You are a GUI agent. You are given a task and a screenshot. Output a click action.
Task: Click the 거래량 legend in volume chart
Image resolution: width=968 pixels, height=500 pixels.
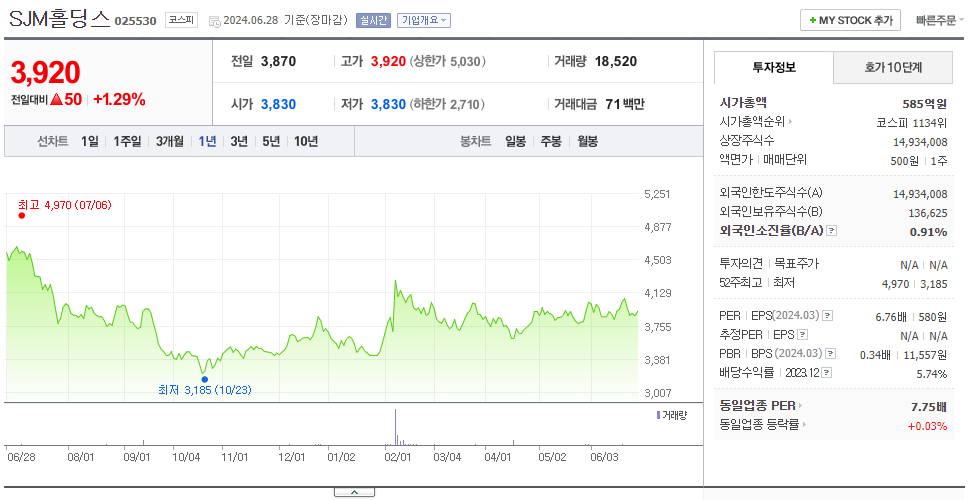coord(671,415)
